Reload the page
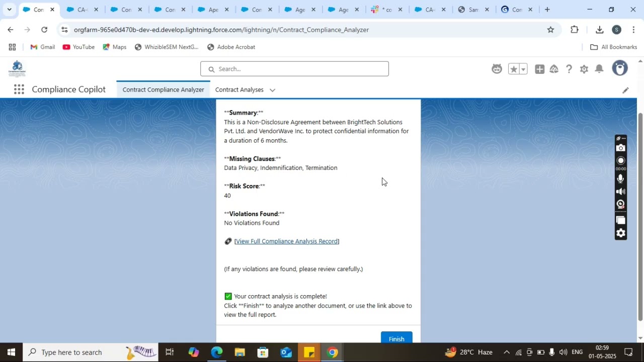The width and height of the screenshot is (644, 362). pos(44,30)
